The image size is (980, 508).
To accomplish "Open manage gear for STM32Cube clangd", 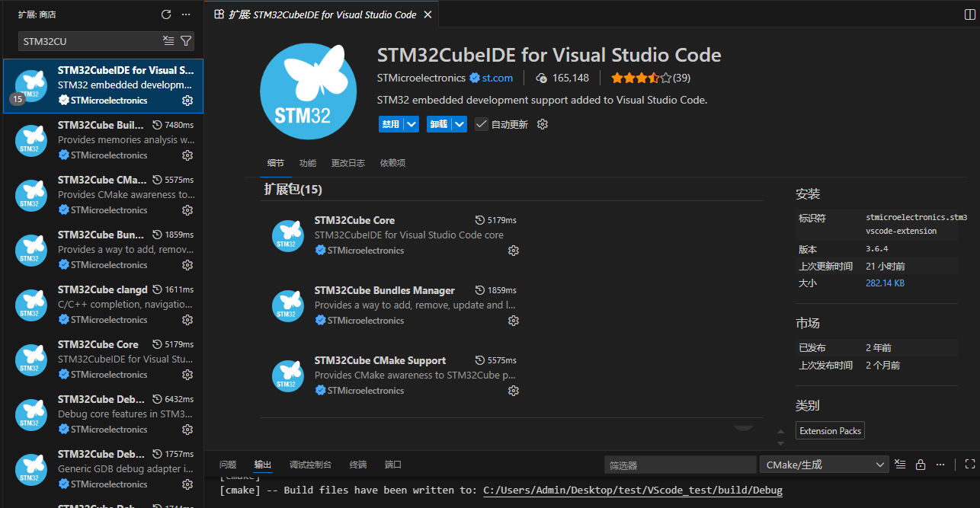I will 187,320.
